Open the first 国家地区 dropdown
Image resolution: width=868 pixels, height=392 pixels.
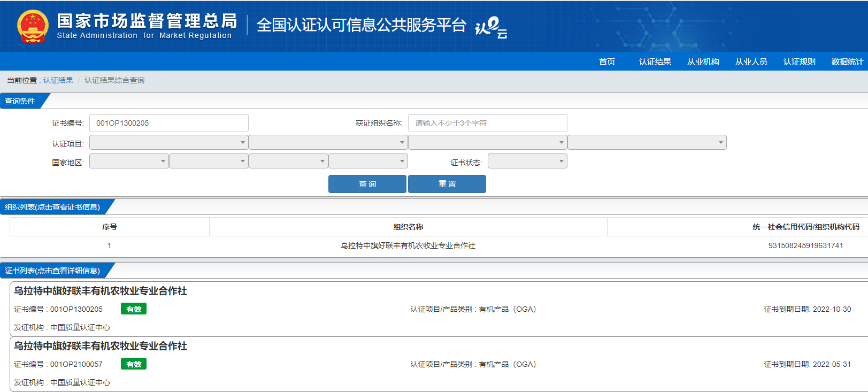pyautogui.click(x=129, y=161)
